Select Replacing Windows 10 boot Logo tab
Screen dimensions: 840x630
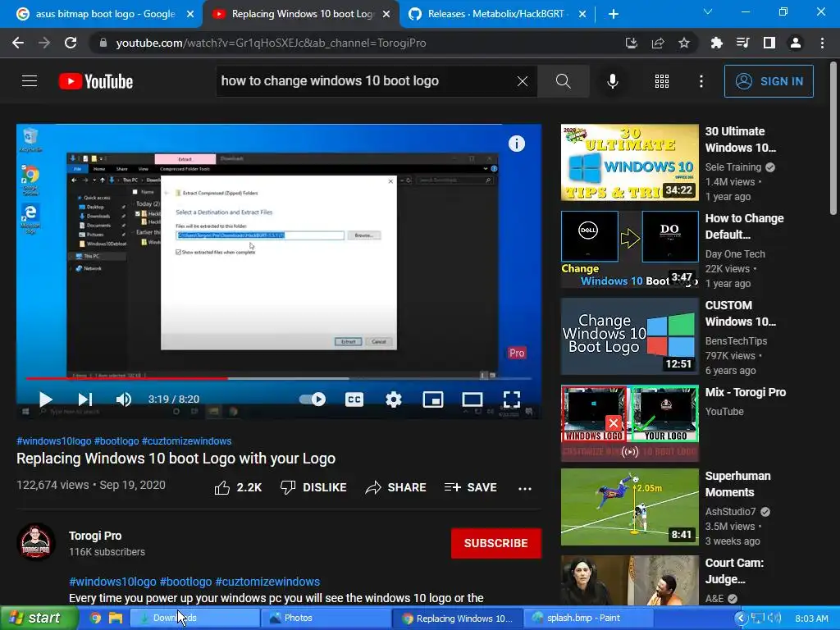point(301,14)
